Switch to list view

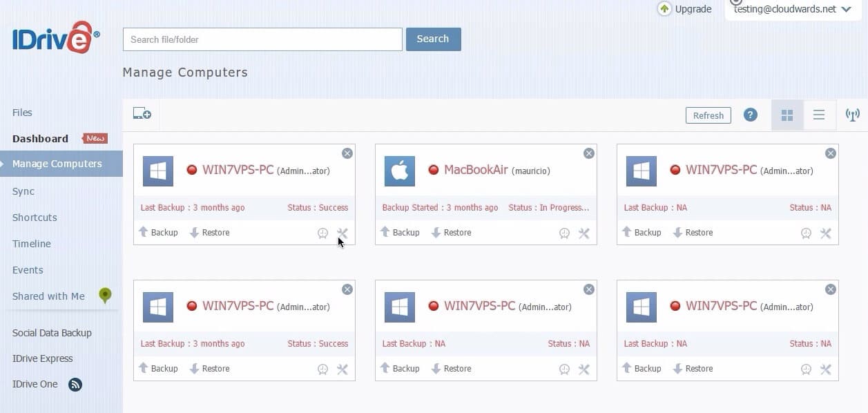(x=819, y=115)
